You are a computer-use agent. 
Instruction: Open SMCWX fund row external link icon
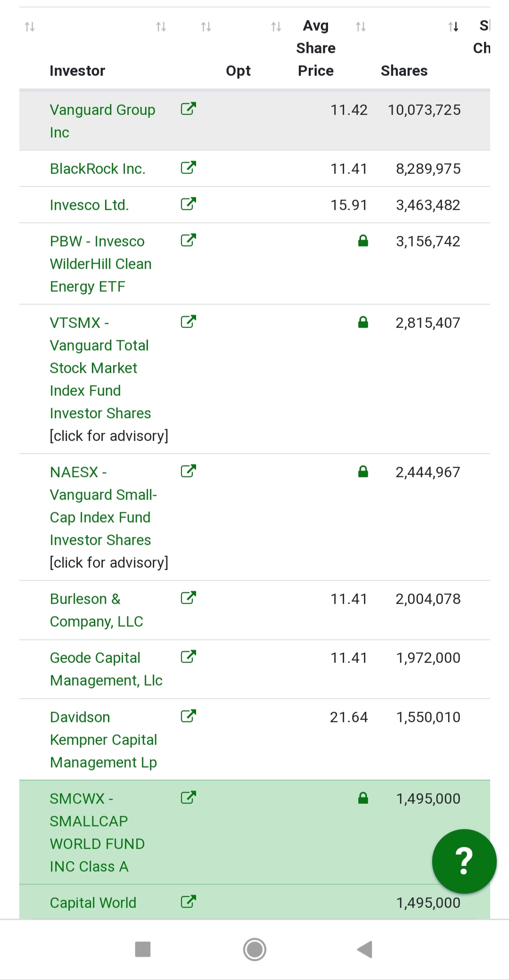188,797
